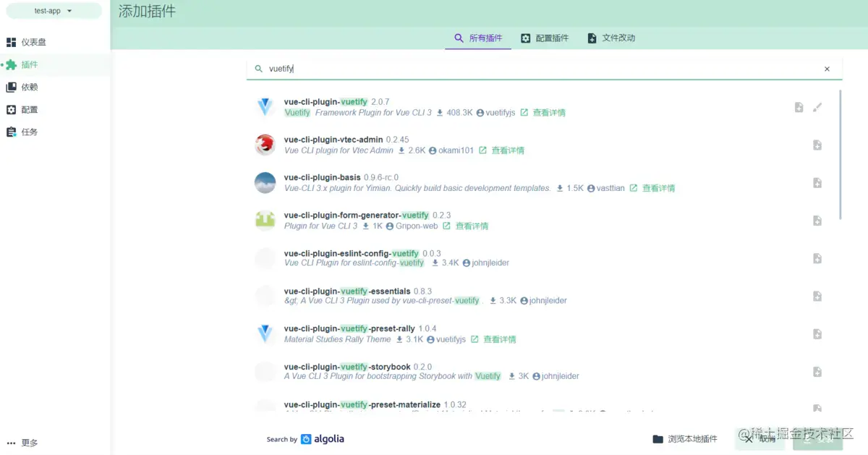Select vue-cli-plugin-form-generator-vuetify result
The image size is (868, 455).
coord(544,220)
